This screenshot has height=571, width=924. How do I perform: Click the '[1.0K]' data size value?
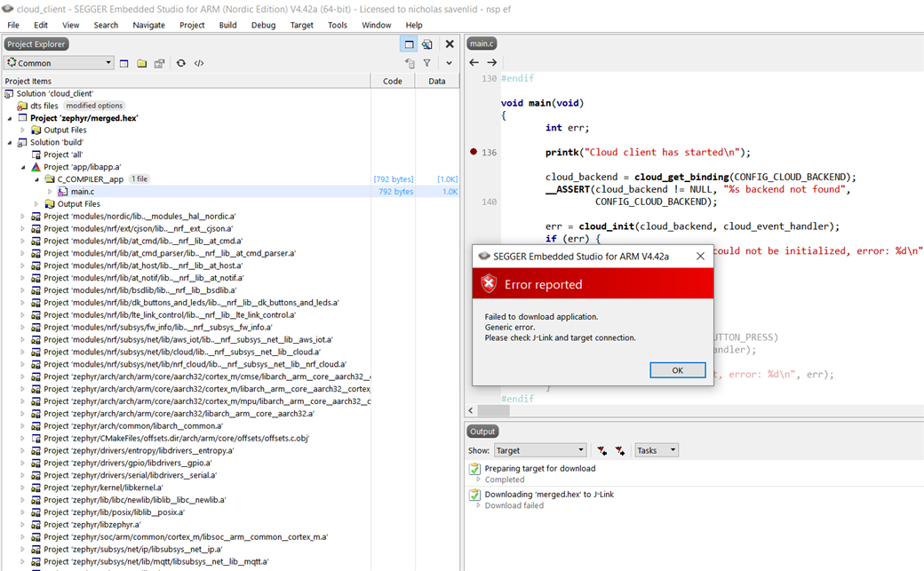click(447, 179)
